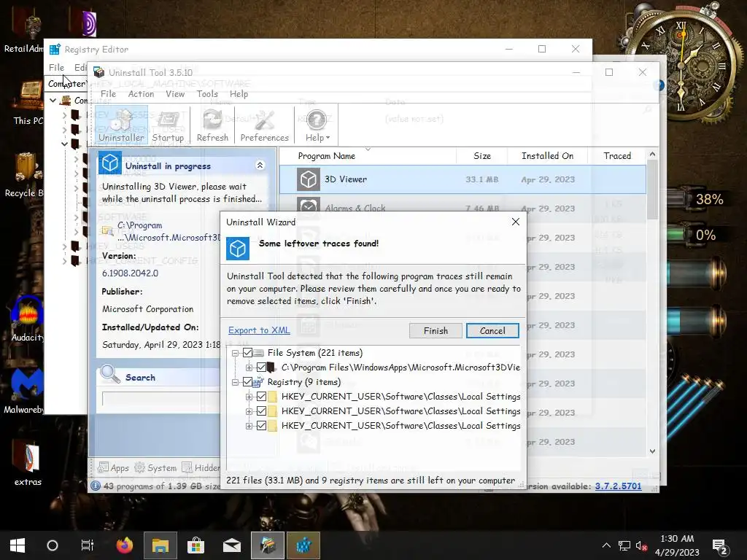
Task: Open the Windows Start menu
Action: tap(18, 545)
